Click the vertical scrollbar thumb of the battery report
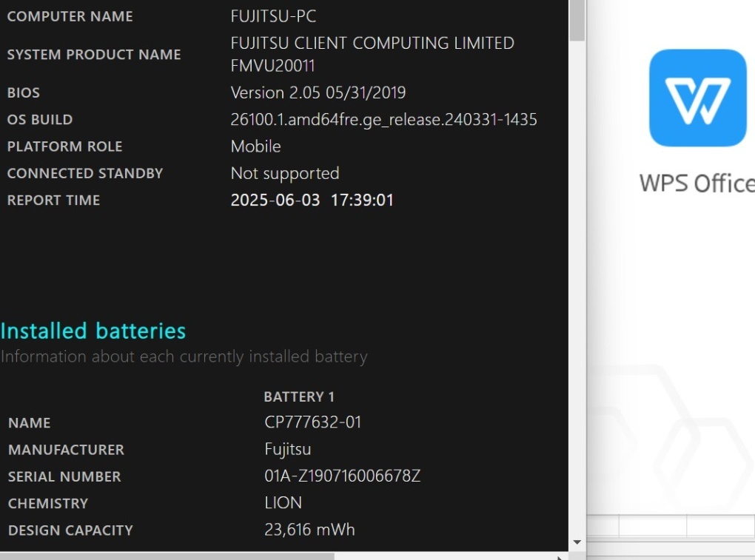The width and height of the screenshot is (755, 560). 577,20
